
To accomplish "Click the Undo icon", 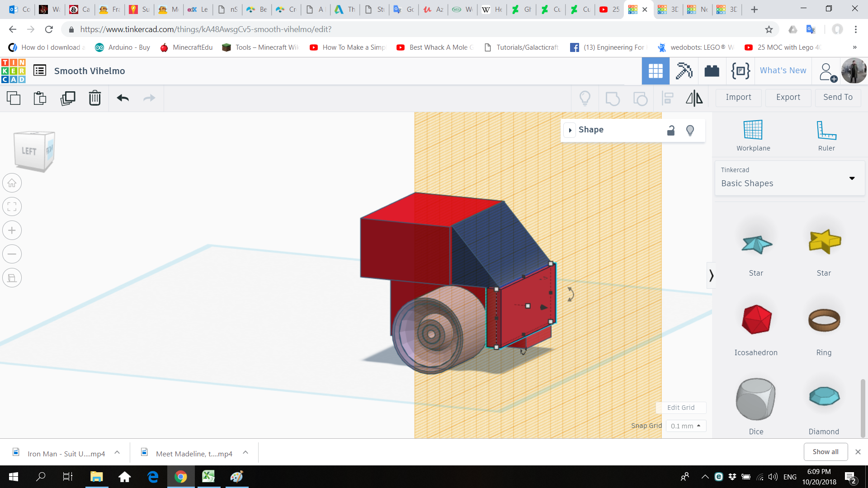I will (122, 98).
